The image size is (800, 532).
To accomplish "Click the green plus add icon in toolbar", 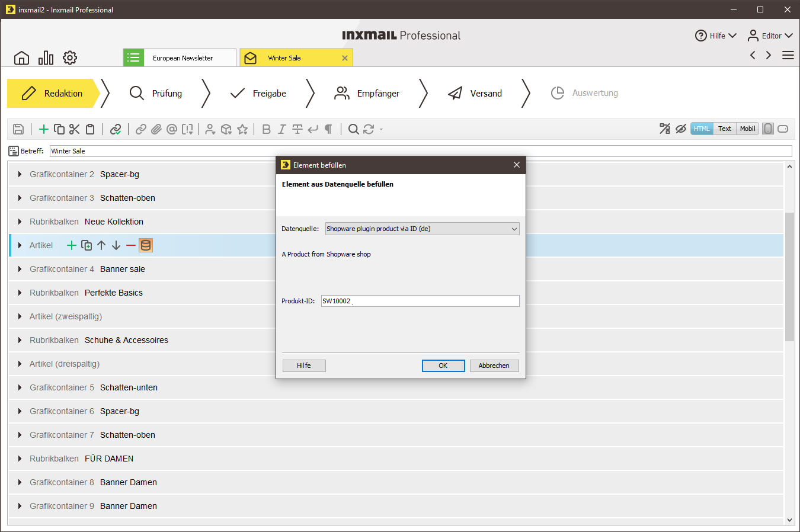I will 44,129.
